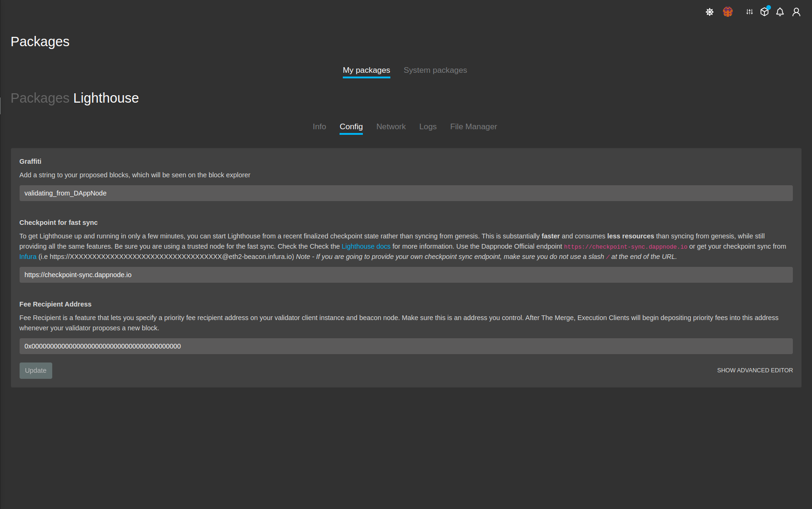The height and width of the screenshot is (509, 812).
Task: Open the File Manager tab
Action: point(473,126)
